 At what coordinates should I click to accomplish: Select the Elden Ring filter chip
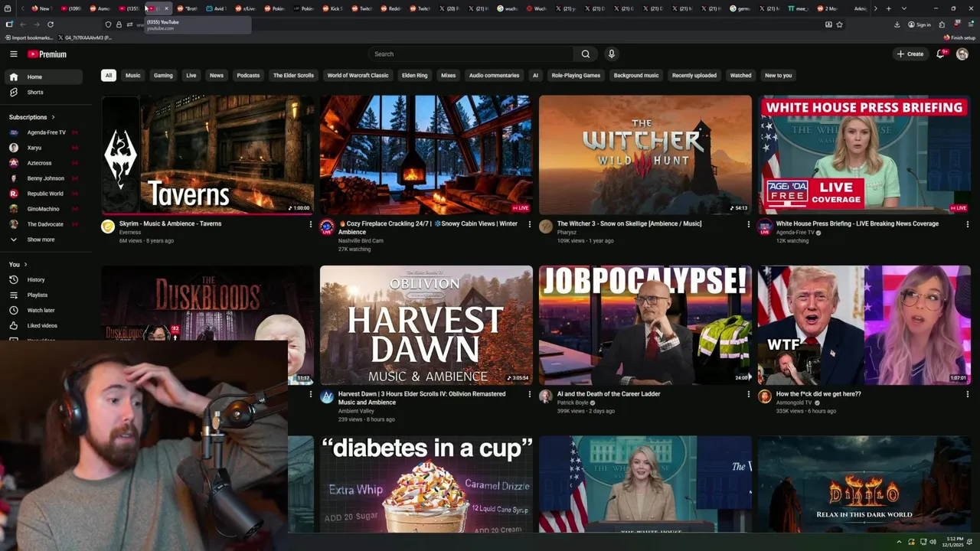415,75
